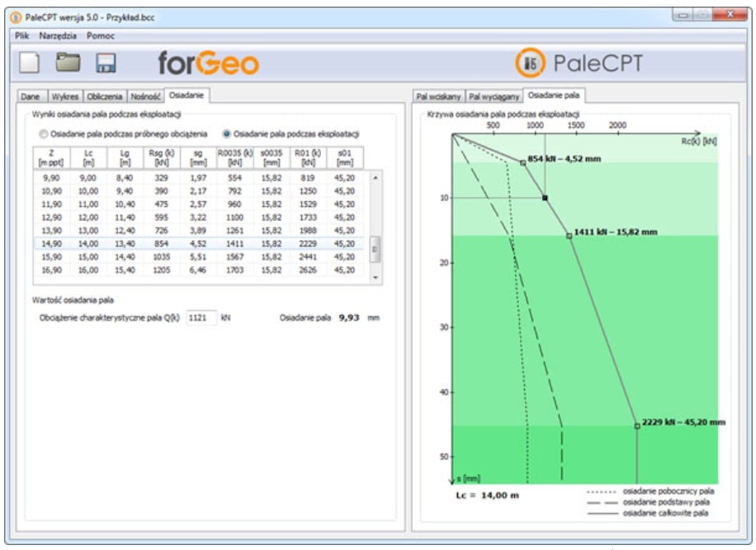Switch to the Nośność tab
The height and width of the screenshot is (550, 756).
[145, 96]
